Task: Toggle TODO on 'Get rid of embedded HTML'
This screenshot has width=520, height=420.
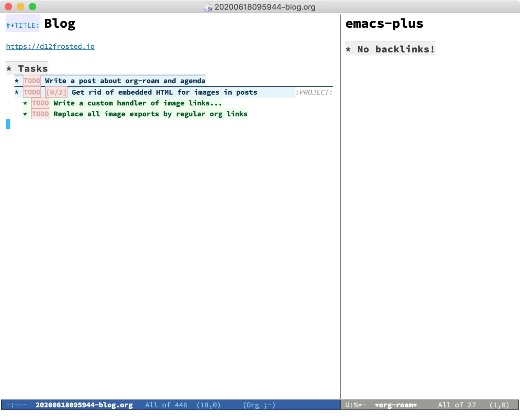Action: pyautogui.click(x=32, y=92)
